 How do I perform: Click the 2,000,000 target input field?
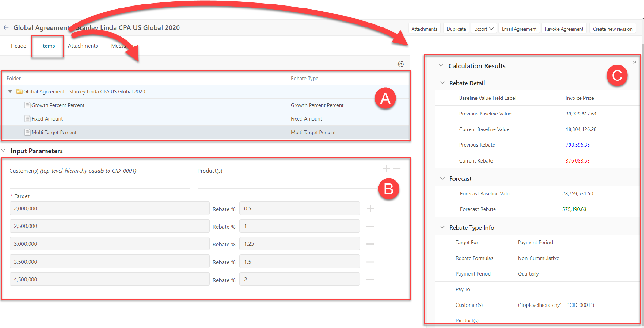click(109, 208)
